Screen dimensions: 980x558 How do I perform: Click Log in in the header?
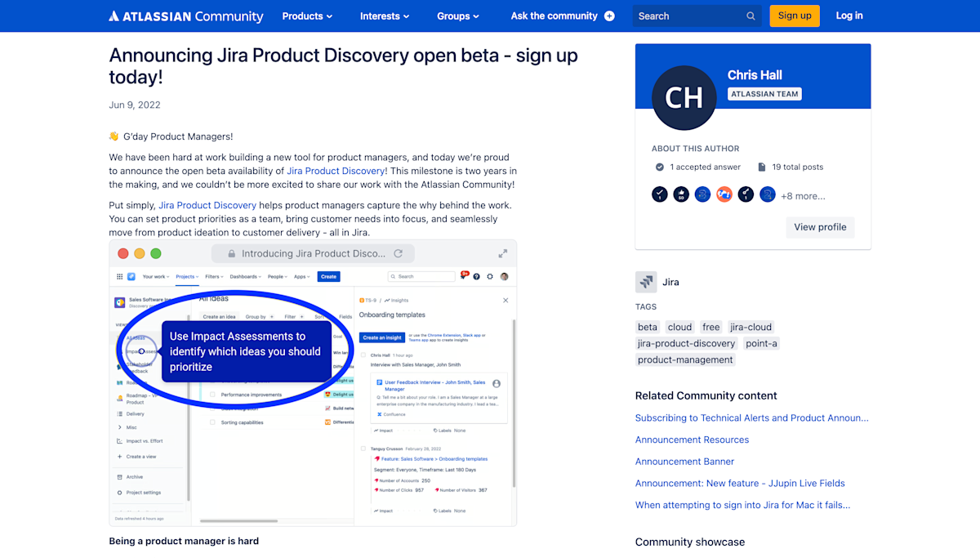(x=849, y=16)
